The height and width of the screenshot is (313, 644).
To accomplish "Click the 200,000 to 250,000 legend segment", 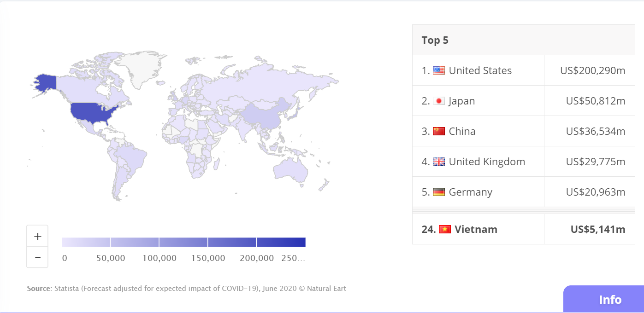I will coord(281,242).
